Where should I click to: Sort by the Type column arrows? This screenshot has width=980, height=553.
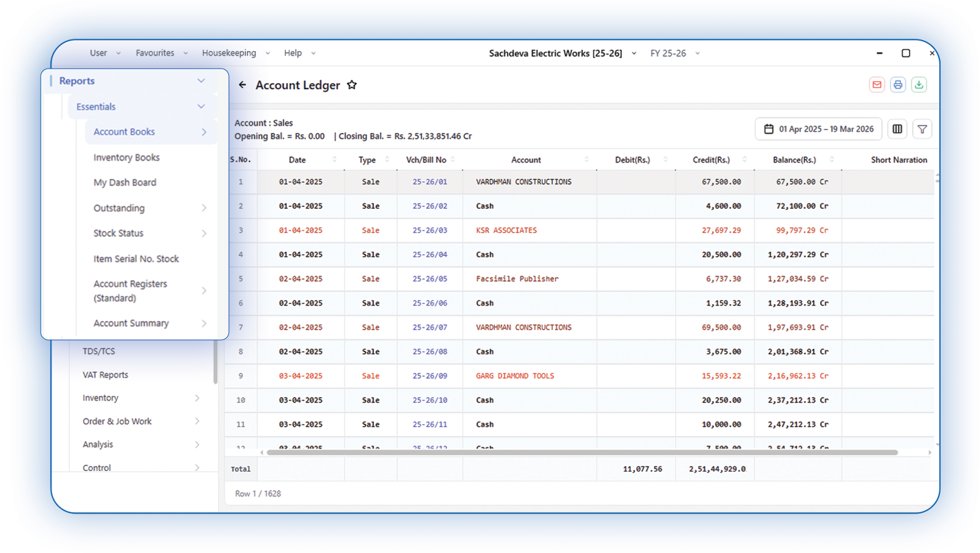click(x=387, y=160)
